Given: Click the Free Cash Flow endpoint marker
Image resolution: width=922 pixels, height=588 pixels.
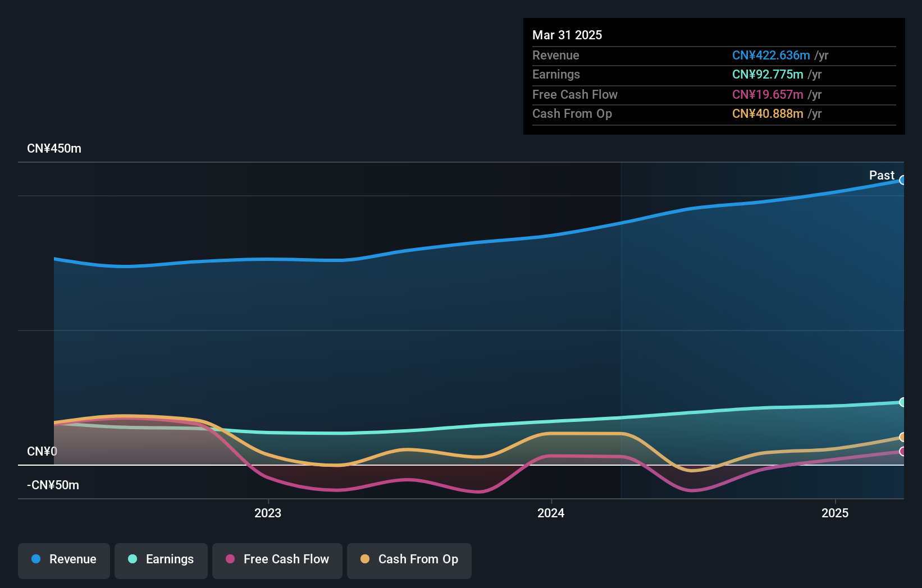Looking at the screenshot, I should pos(902,451).
